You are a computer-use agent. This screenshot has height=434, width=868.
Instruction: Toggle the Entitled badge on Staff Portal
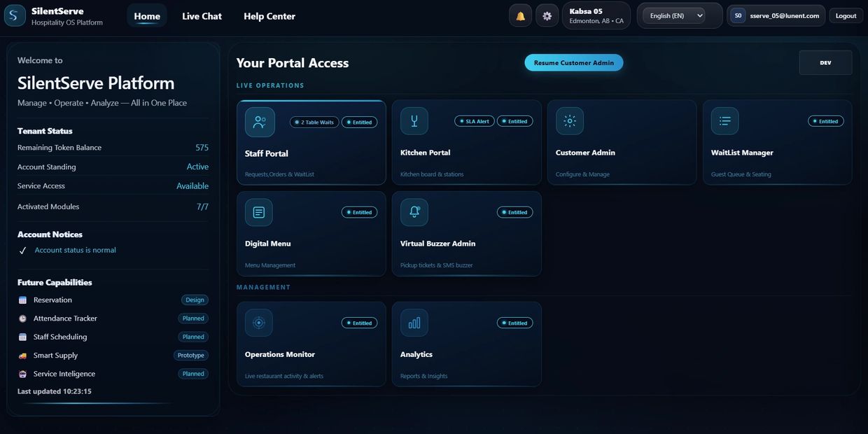[359, 121]
